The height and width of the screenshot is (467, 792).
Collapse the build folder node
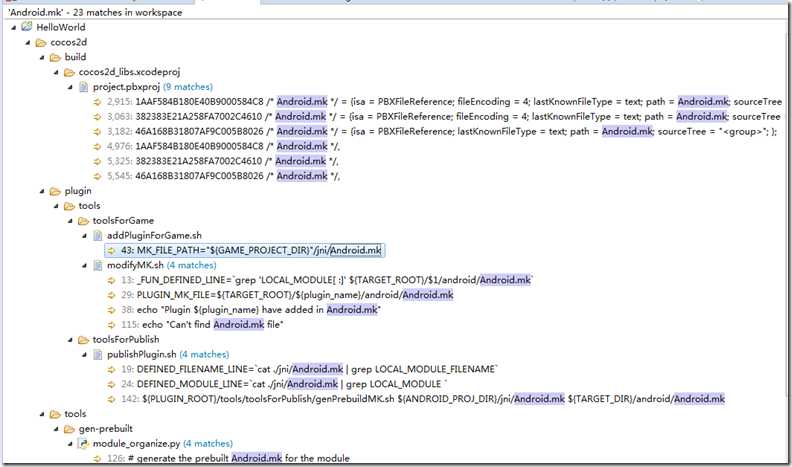pyautogui.click(x=42, y=58)
